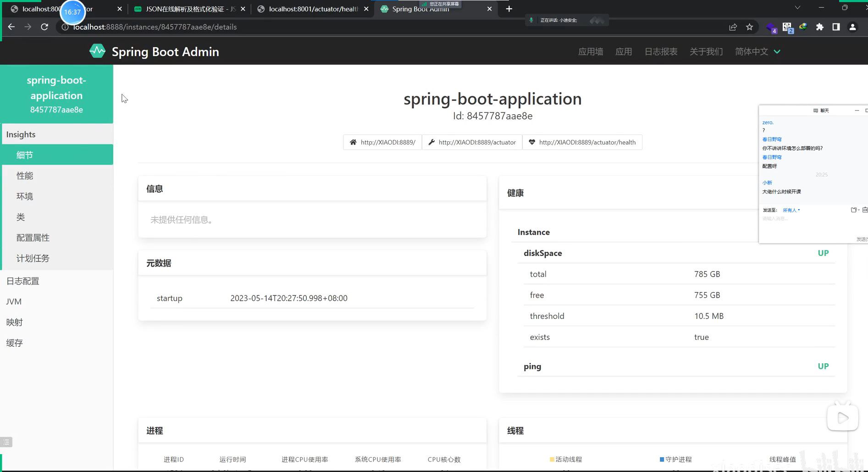Click the home icon on service URL button
Viewport: 868px width, 472px height.
(x=353, y=142)
